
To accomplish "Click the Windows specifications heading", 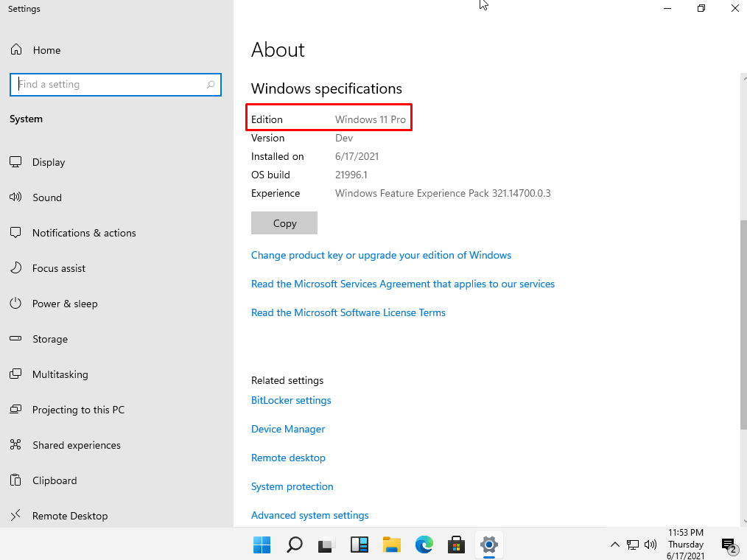I will point(326,88).
